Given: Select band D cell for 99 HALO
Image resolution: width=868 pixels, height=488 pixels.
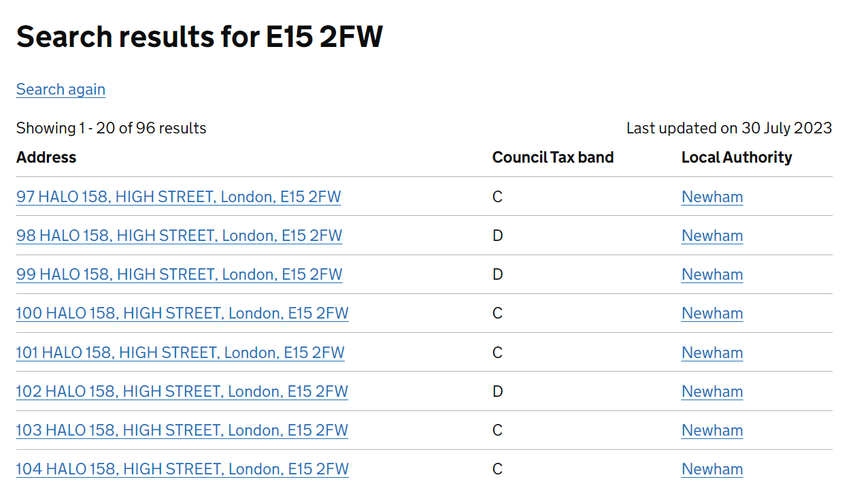Looking at the screenshot, I should click(497, 274).
